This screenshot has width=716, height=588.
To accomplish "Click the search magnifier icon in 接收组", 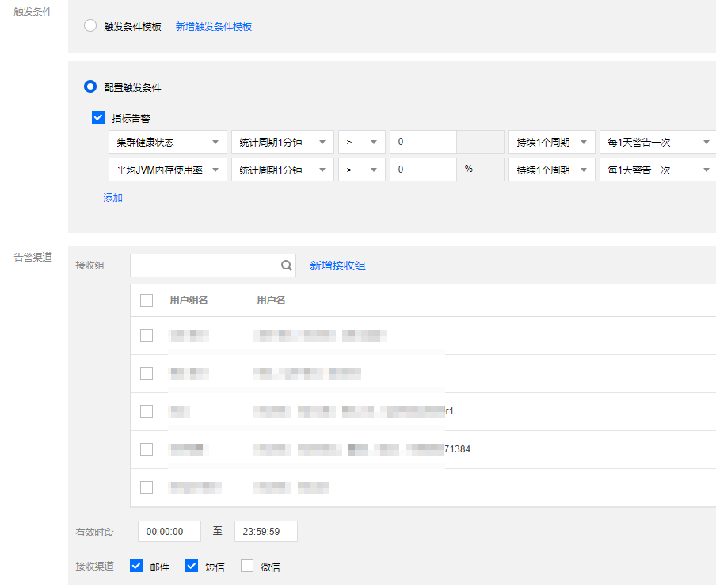I will point(286,265).
